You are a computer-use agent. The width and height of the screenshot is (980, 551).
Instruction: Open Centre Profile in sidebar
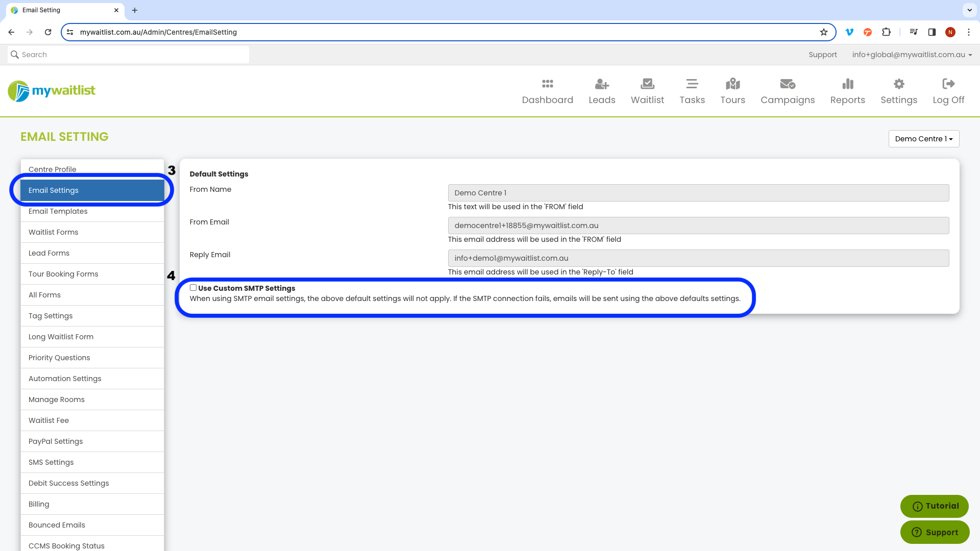92,169
